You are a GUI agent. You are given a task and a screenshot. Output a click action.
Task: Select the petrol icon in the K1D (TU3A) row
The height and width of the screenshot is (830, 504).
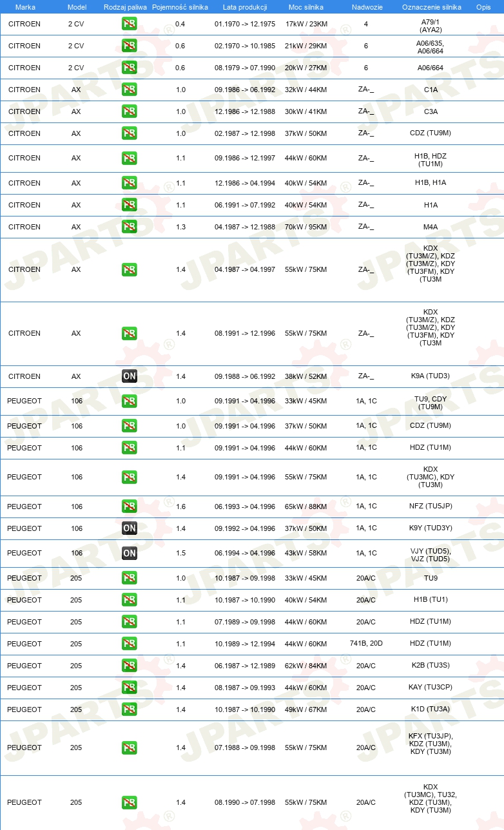click(130, 709)
